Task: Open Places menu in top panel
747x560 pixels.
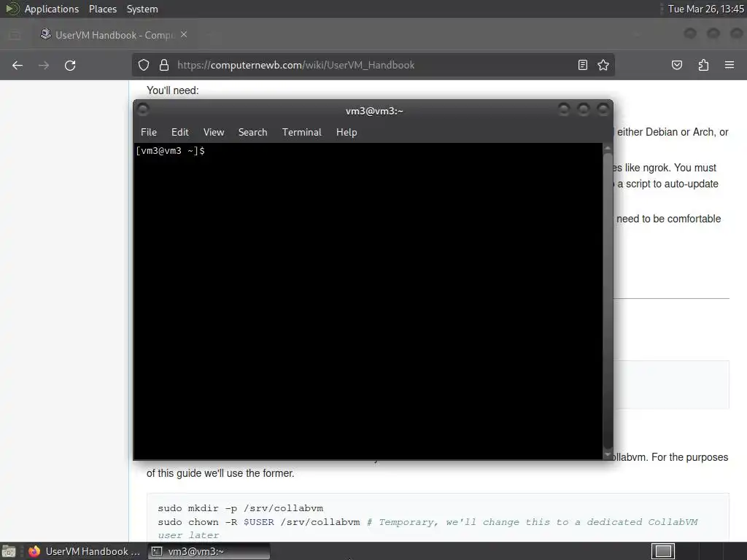Action: [102, 9]
